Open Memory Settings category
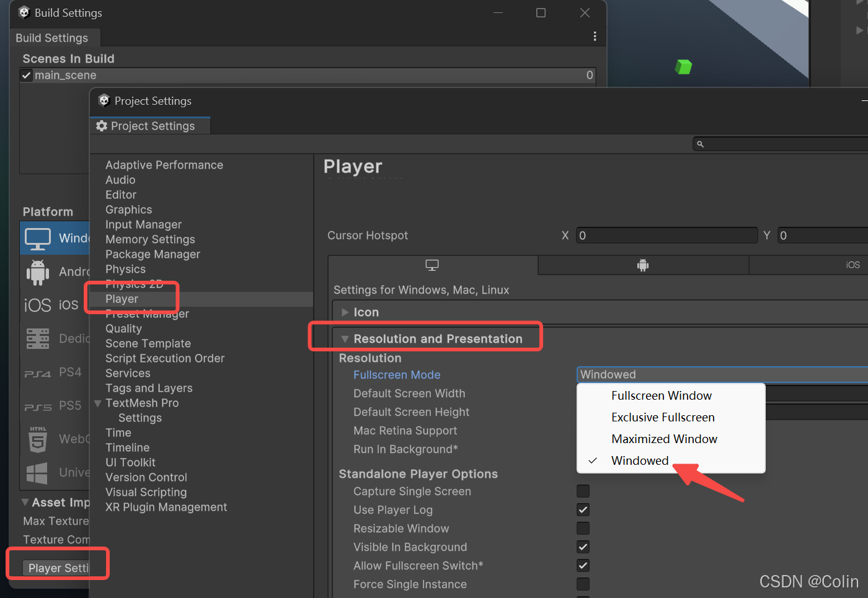This screenshot has height=598, width=868. click(150, 240)
